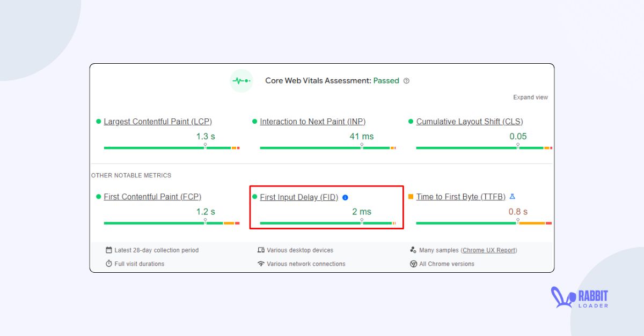Click the Core Web Vitals pulse icon
Screen dimensions: 644x336
click(241, 80)
